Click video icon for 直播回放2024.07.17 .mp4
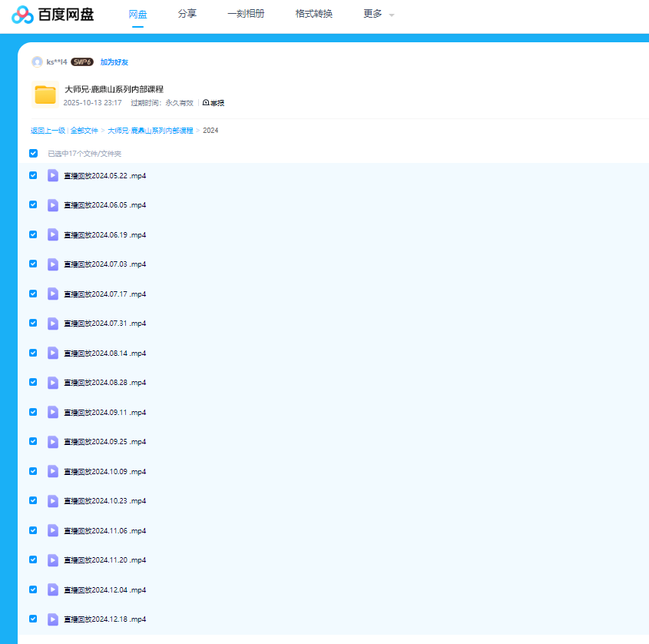The width and height of the screenshot is (649, 644). pos(53,294)
